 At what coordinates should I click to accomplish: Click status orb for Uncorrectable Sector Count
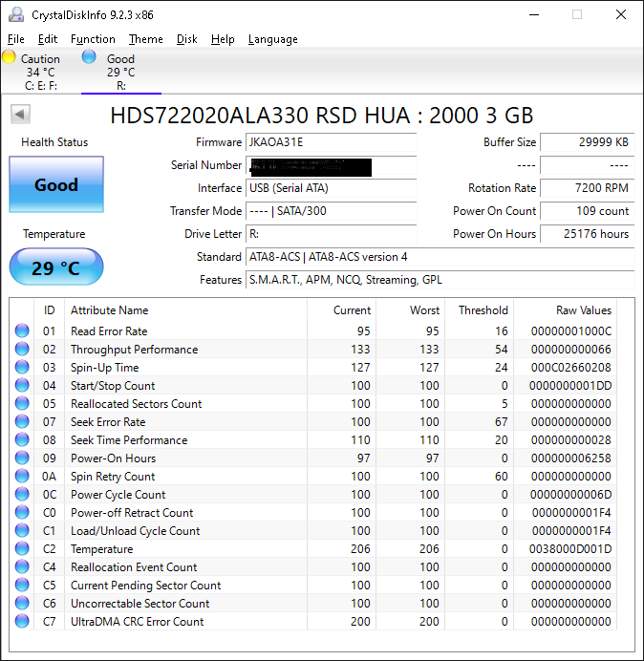tap(22, 603)
